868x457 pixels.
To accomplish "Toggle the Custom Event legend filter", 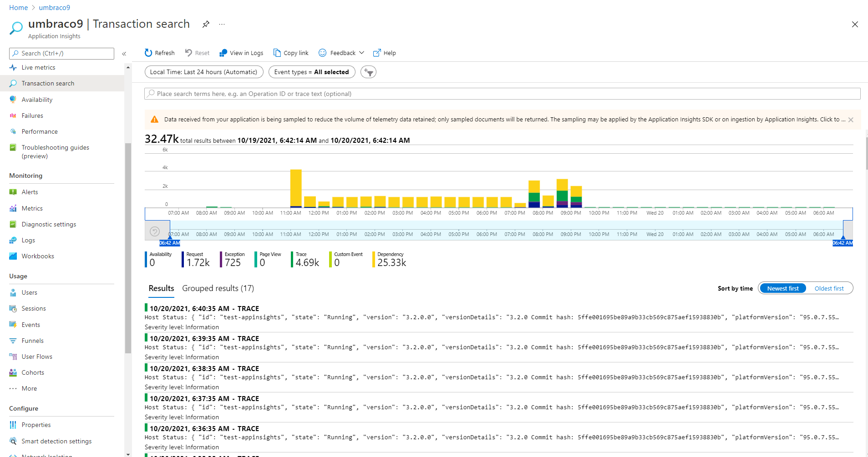I will tap(347, 260).
